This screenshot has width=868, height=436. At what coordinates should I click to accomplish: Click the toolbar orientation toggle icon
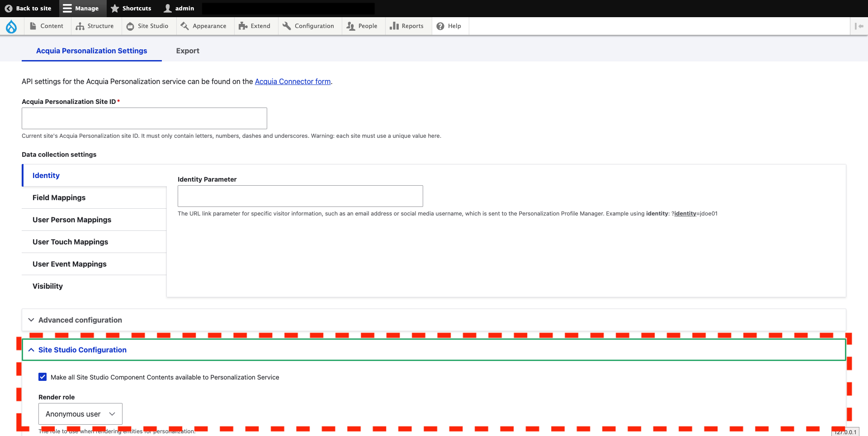[859, 26]
